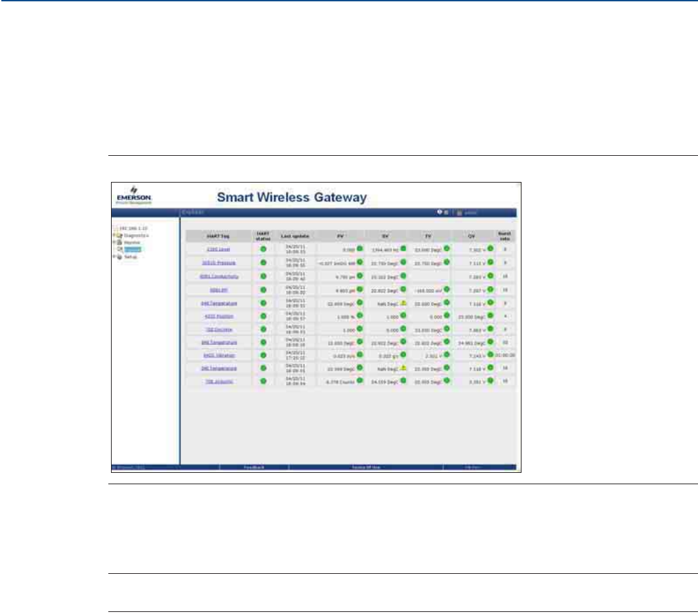Click the SV column header
Viewport: 698px width, 616px height.
(x=386, y=236)
